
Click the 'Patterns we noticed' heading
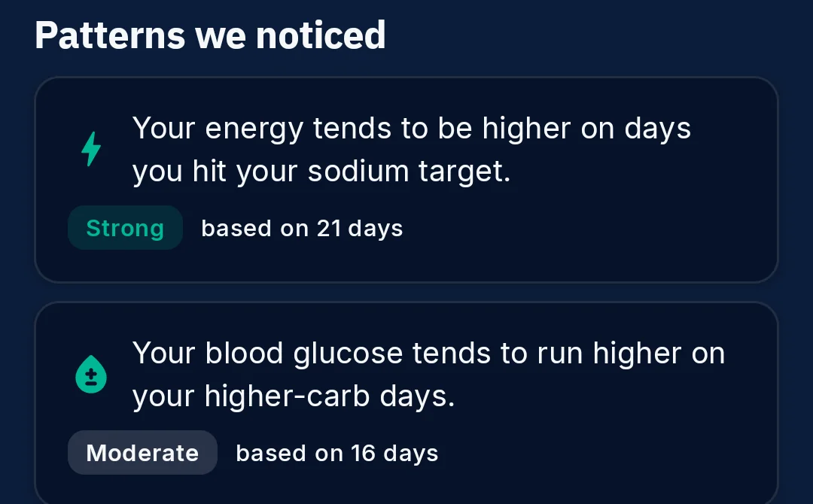pos(210,35)
